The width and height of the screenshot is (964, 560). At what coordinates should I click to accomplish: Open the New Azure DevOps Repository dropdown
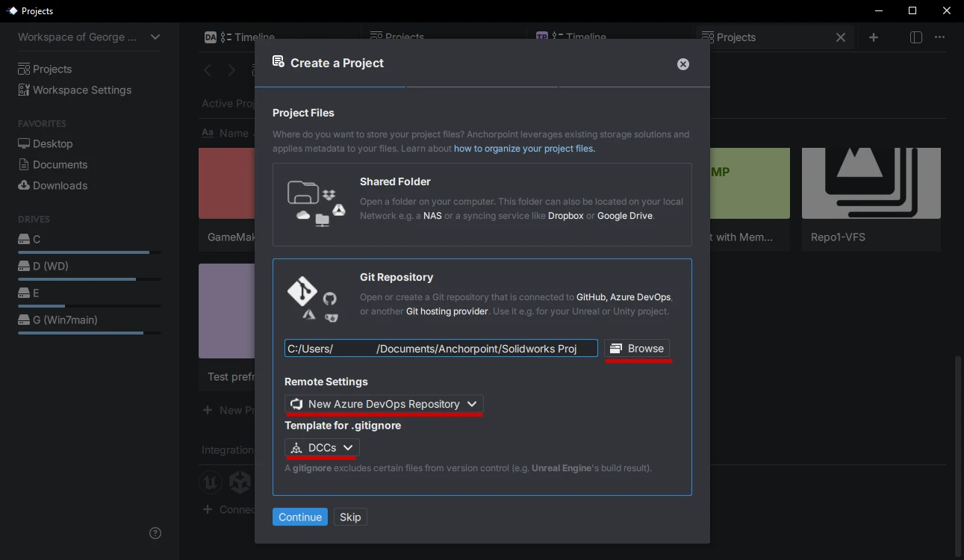383,404
